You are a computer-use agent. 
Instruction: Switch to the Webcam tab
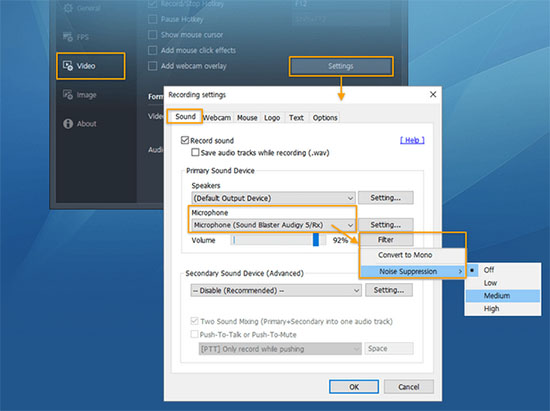click(x=217, y=118)
